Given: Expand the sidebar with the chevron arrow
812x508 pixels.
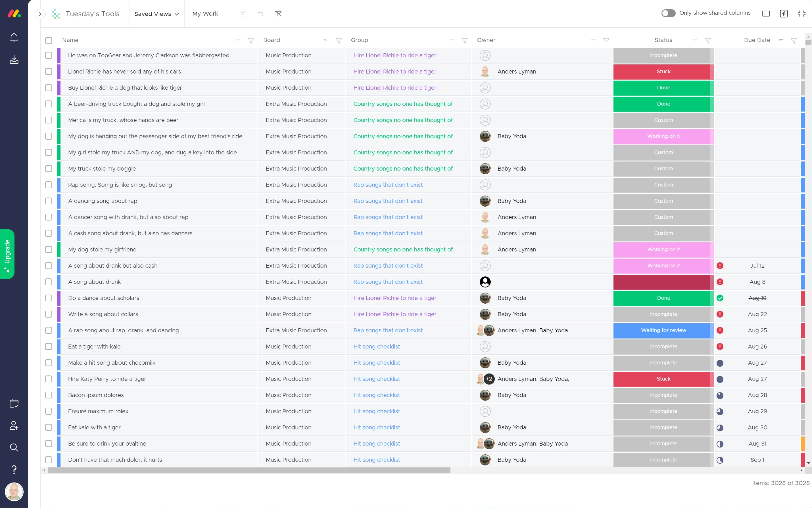Looking at the screenshot, I should pyautogui.click(x=40, y=14).
